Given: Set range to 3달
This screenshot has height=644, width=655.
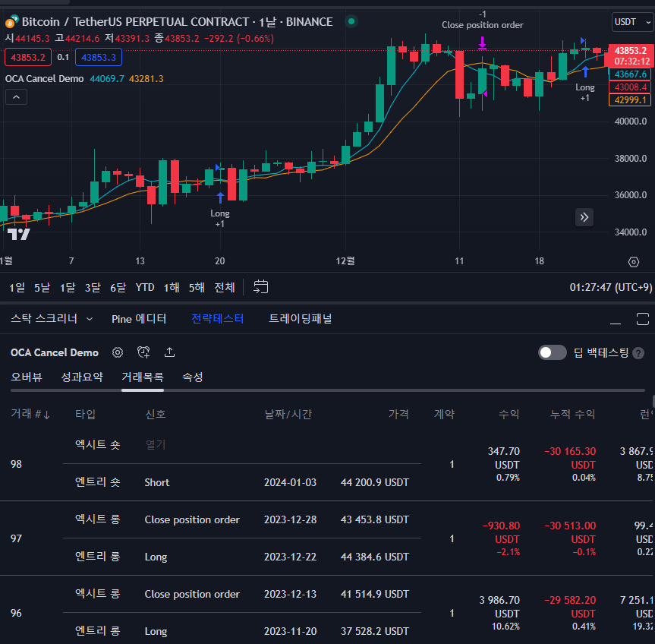Looking at the screenshot, I should pos(93,288).
